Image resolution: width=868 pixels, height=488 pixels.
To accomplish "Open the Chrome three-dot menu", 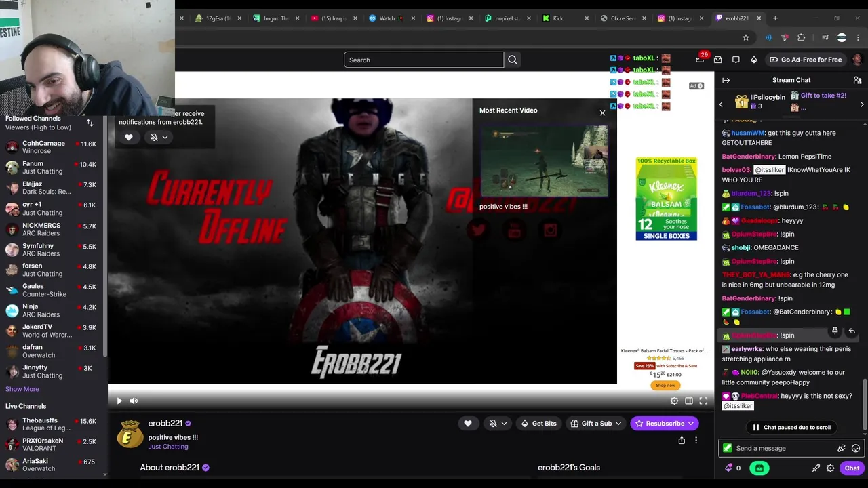I will [x=859, y=37].
